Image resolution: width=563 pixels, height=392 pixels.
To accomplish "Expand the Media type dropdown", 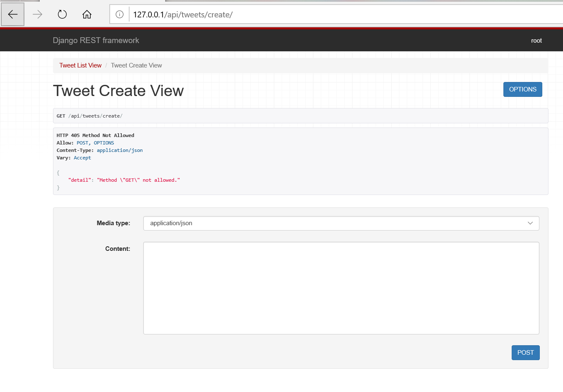I will tap(341, 223).
